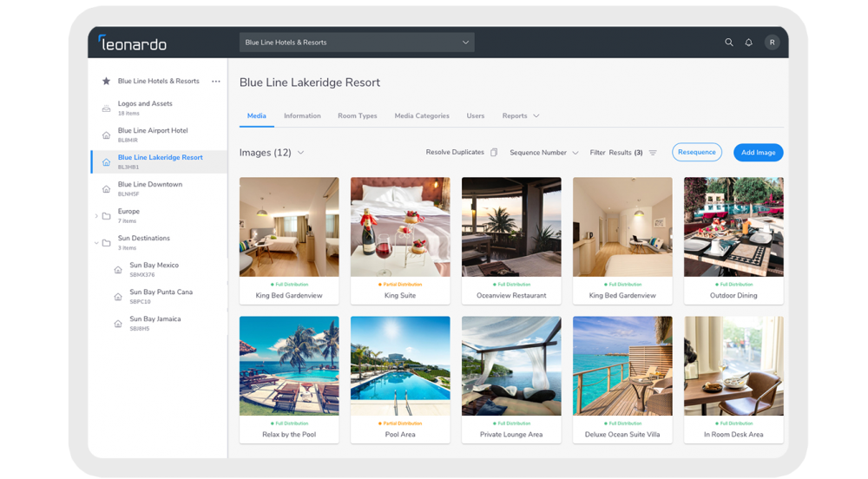
Task: Open the In Room Desk Area thumbnail
Action: (733, 365)
